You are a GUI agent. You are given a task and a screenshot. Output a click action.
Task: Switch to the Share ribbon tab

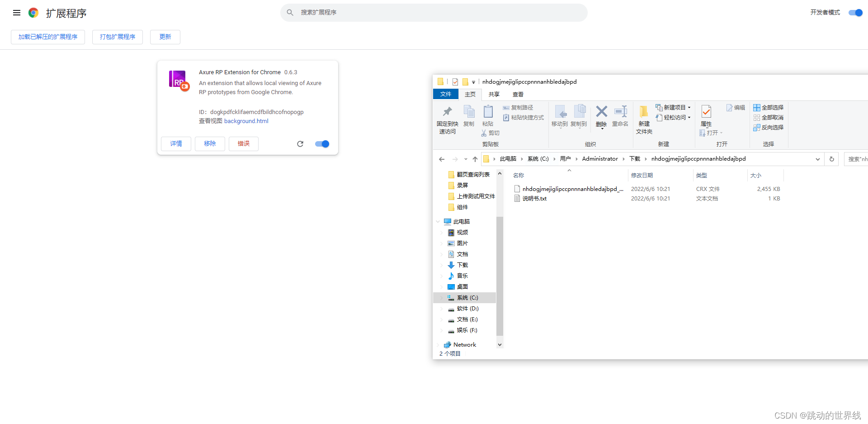(494, 94)
